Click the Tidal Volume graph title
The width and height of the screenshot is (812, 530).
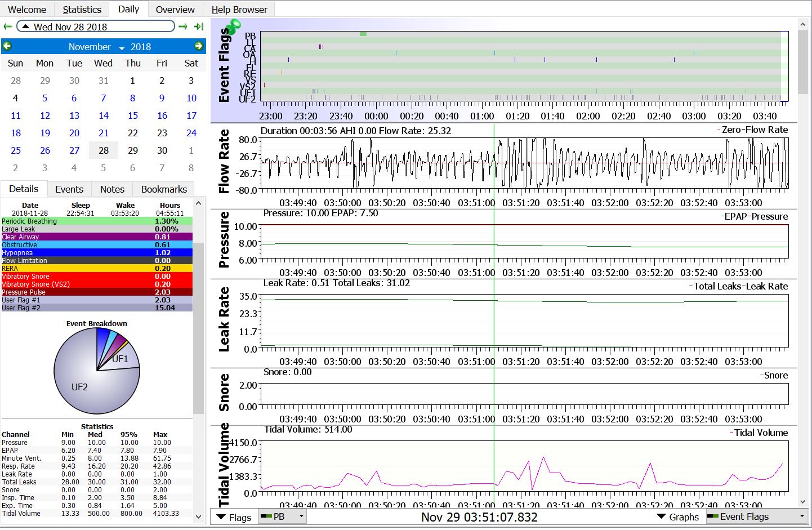coord(224,465)
